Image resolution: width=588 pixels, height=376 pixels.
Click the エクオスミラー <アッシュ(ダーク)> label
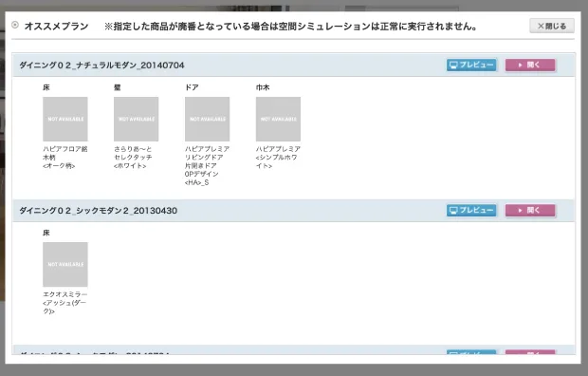point(65,303)
